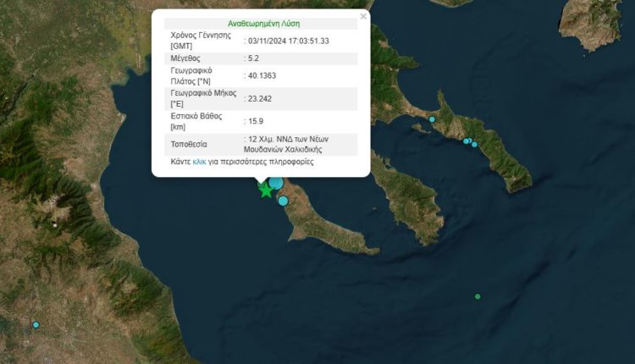635x364 pixels.
Task: Close the earthquake info popup
Action: coord(363,16)
